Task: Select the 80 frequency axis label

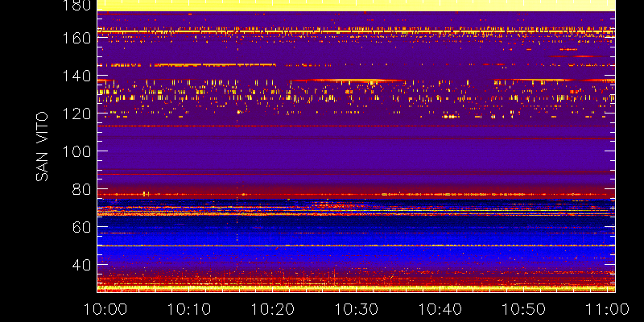Action: point(81,190)
